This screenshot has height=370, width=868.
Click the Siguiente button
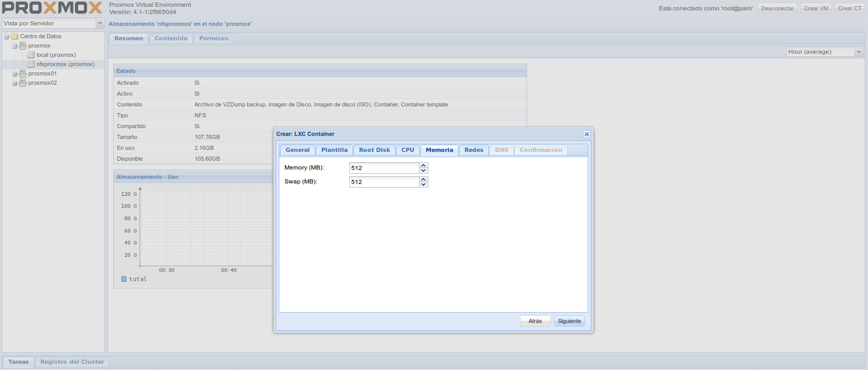click(569, 321)
